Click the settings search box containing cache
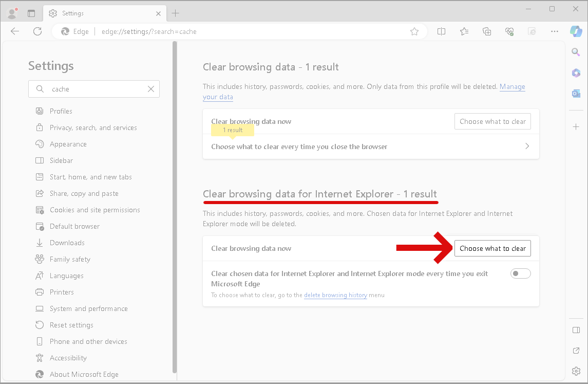Viewport: 588px width, 384px height. pos(94,89)
